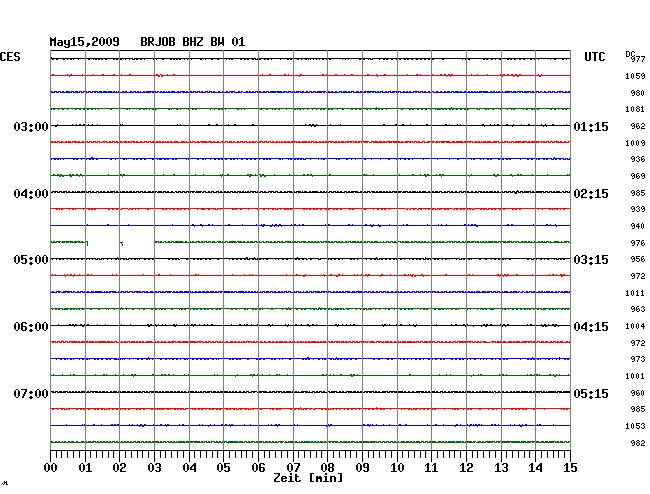650x494 pixels.
Task: Click the DC value 1009
Action: pos(635,143)
